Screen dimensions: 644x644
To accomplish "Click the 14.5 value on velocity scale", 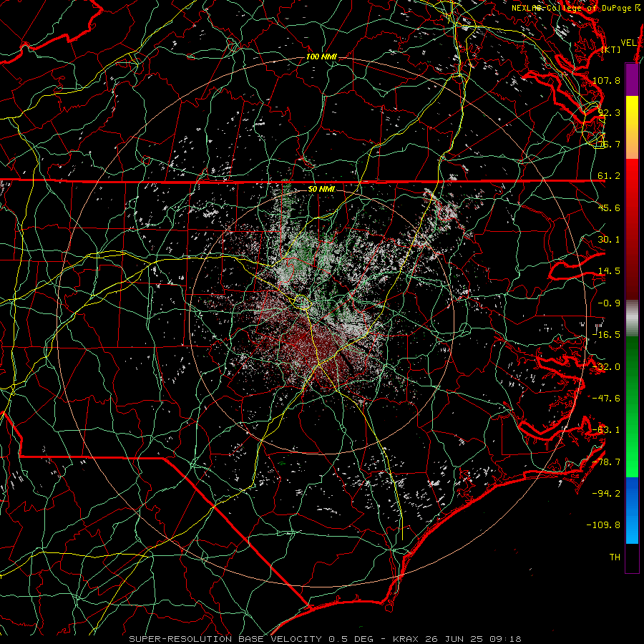I will [x=609, y=271].
